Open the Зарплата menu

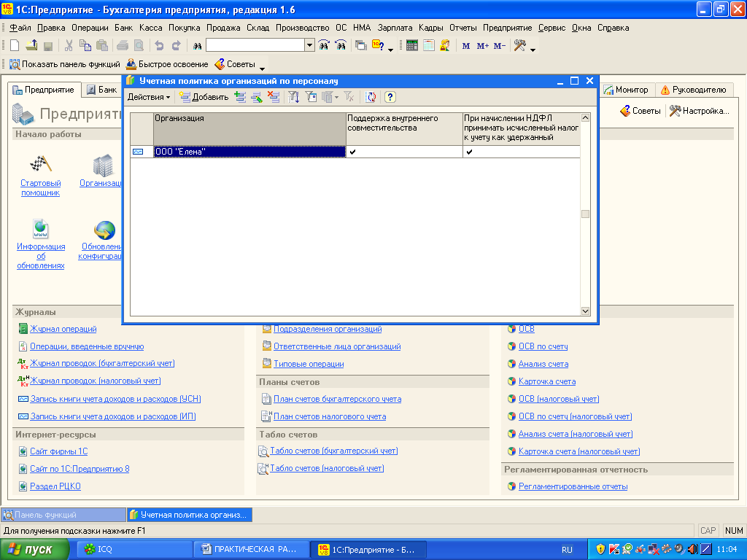(x=395, y=28)
